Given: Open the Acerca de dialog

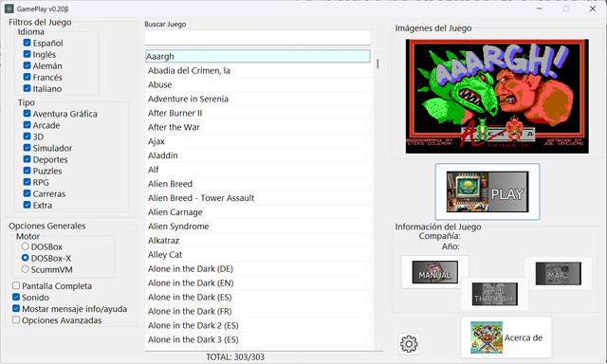Looking at the screenshot, I should click(x=506, y=337).
